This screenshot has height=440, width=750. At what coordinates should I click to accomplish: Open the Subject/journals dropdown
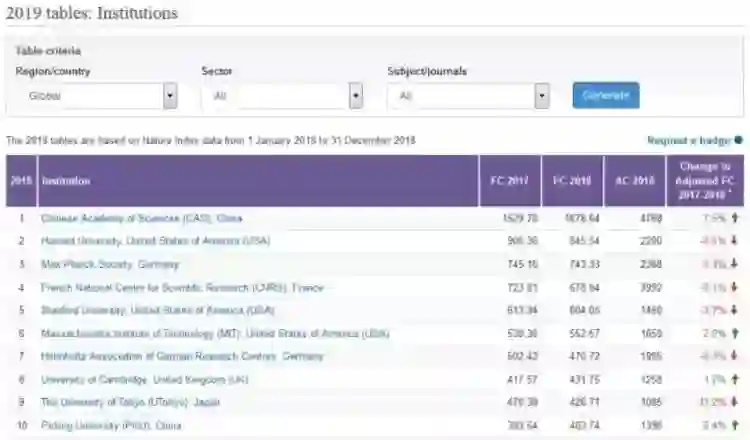[468, 96]
